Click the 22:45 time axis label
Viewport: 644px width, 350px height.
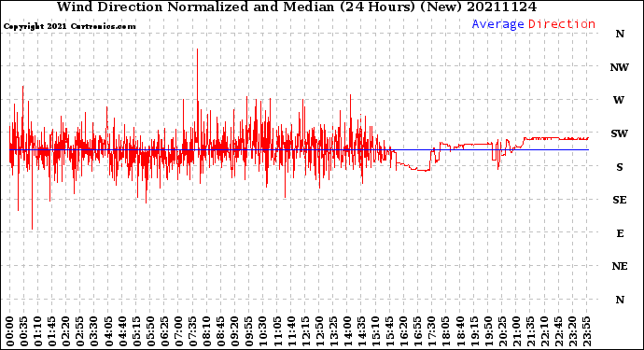[558, 331]
